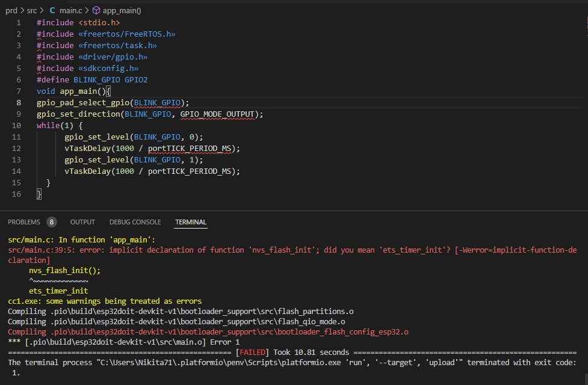The image size is (588, 385).
Task: Switch to the OUTPUT tab
Action: point(82,222)
